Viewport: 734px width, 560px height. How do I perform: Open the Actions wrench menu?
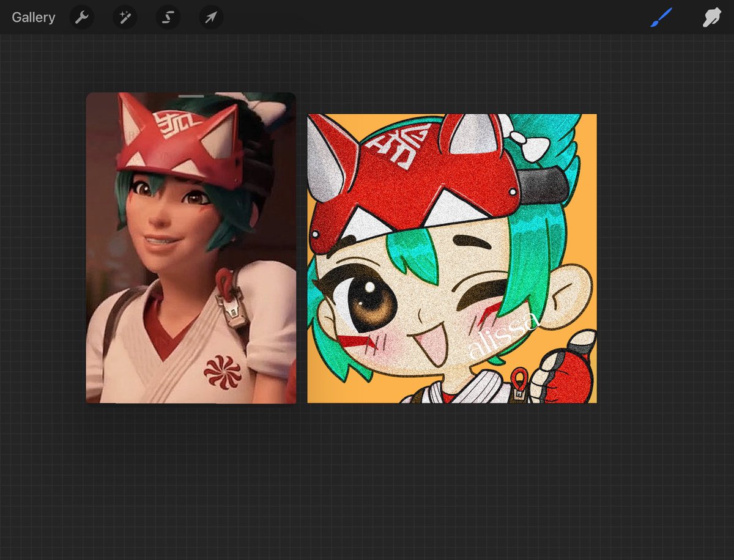[82, 18]
